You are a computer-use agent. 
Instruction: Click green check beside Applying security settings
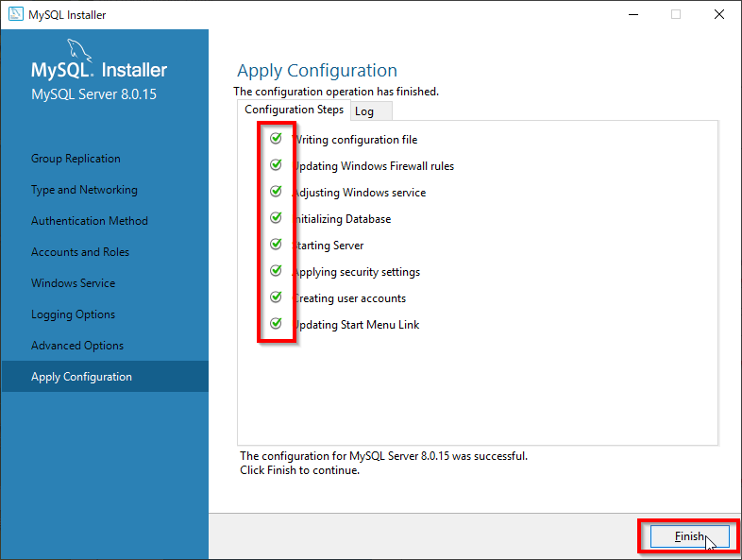point(276,271)
